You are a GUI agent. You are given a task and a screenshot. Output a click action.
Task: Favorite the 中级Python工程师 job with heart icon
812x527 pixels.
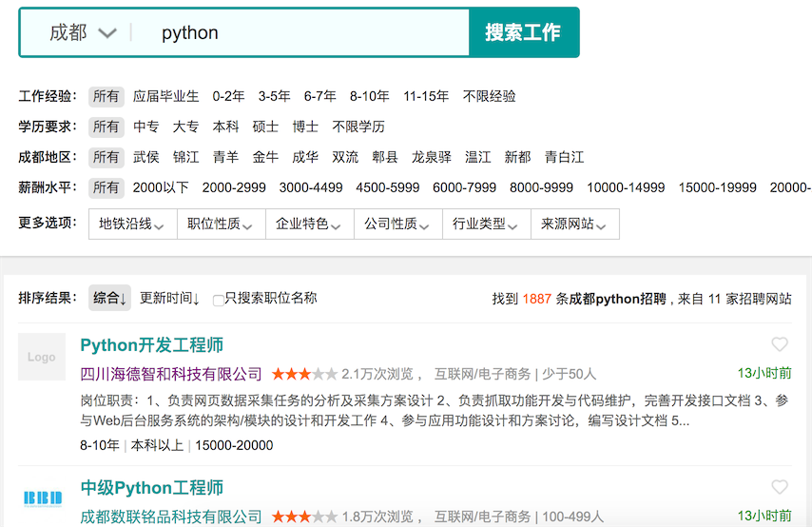(x=780, y=487)
